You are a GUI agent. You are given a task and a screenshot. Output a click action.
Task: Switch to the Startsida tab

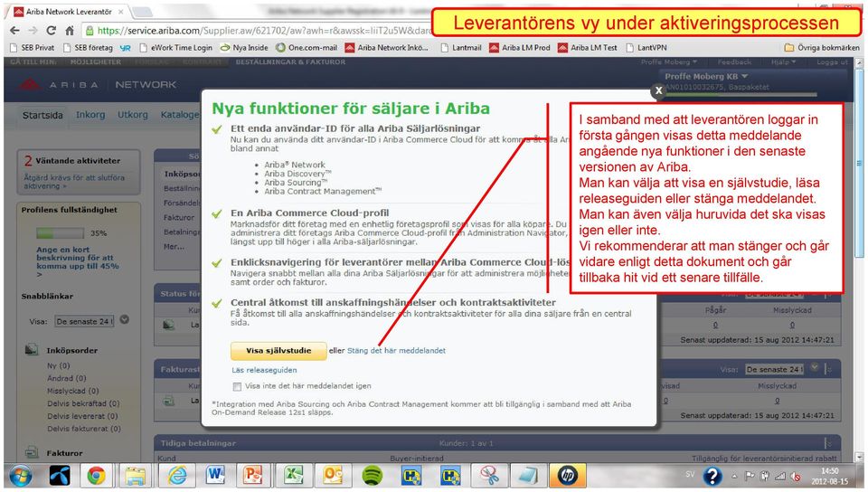[42, 115]
